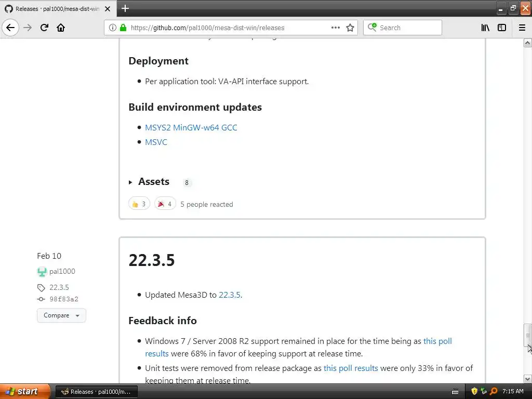Open the Mesa3D 22.3.5 release notes link
532x399 pixels.
click(229, 295)
